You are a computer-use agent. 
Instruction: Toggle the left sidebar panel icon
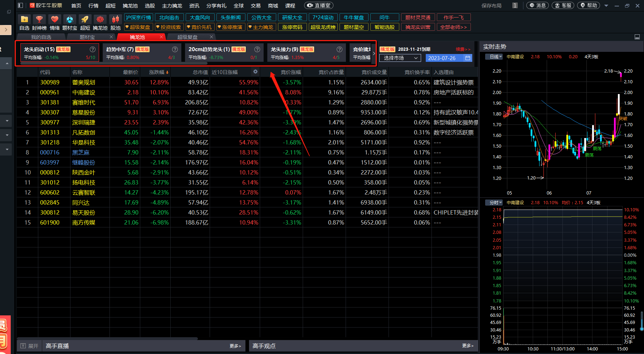point(20,5)
